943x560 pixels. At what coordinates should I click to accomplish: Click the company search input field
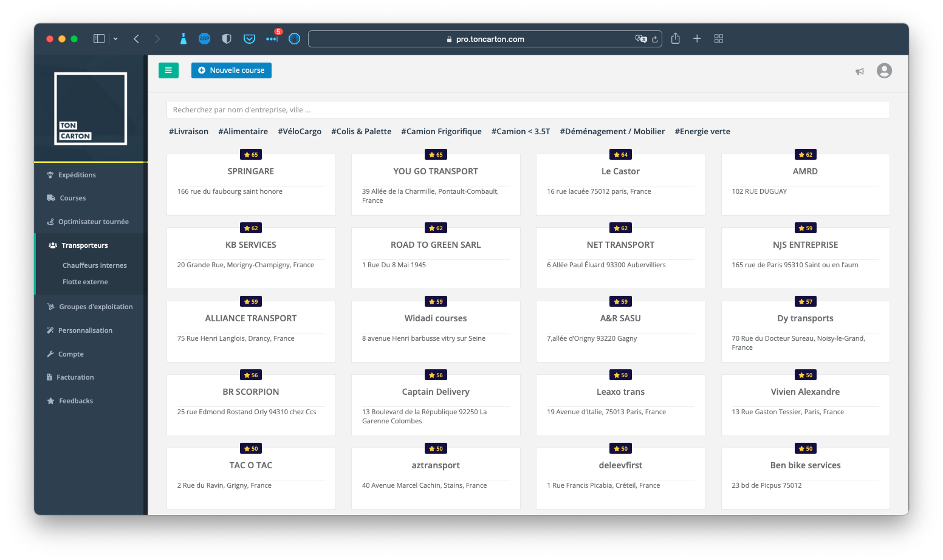(527, 110)
